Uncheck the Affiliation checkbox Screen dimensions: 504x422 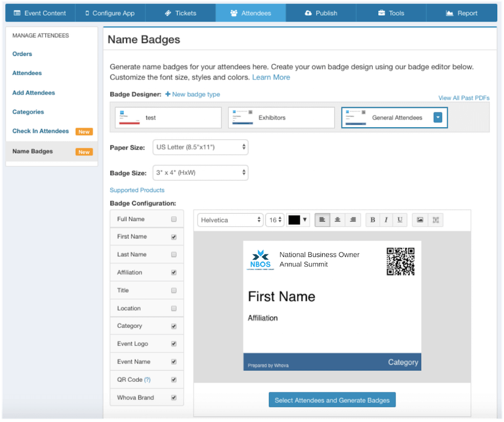point(174,272)
